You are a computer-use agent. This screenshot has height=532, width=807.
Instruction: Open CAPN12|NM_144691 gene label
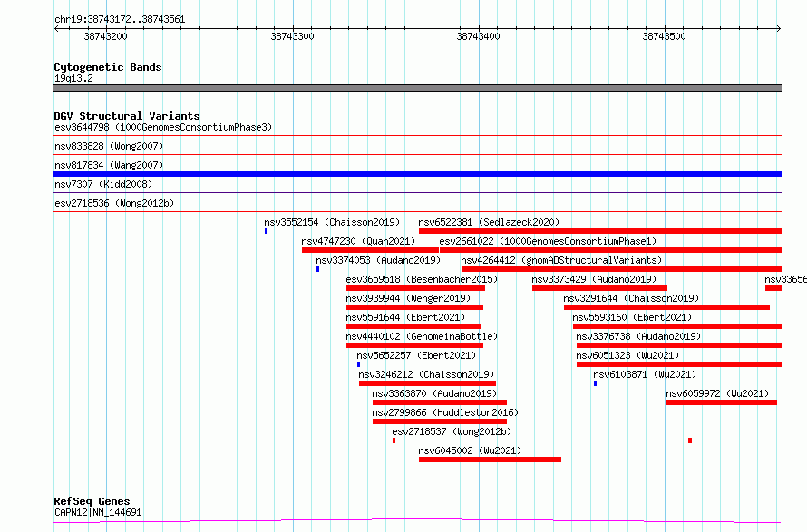coord(98,512)
